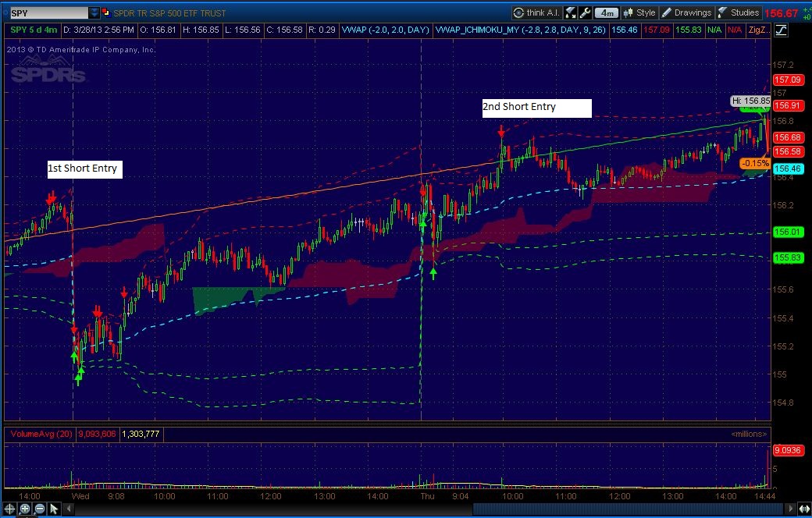Select the VWAP (-2.0, 2.0, DAY) study label
The width and height of the screenshot is (812, 518).
click(385, 30)
